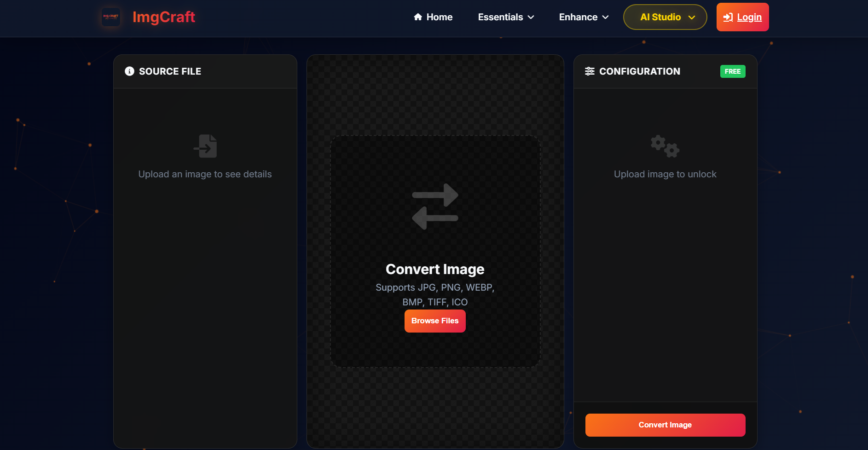Click the info icon beside SOURCE FILE
The width and height of the screenshot is (868, 450).
coord(129,71)
